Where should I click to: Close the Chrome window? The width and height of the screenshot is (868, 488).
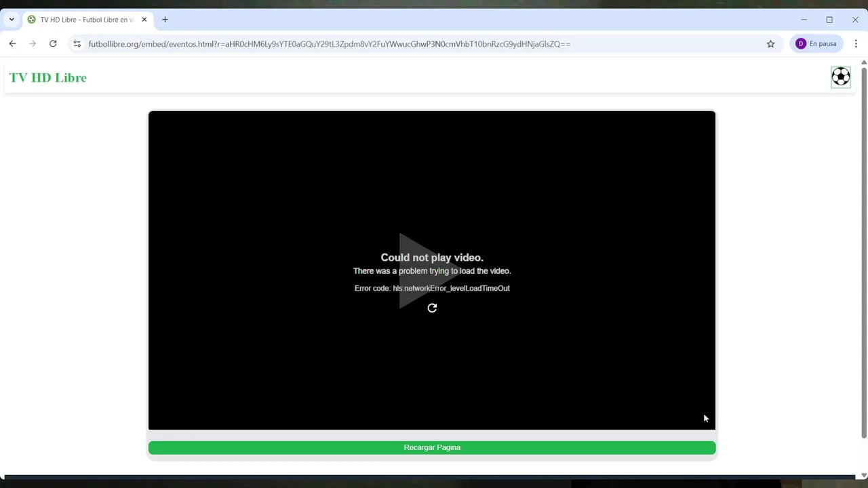point(855,20)
